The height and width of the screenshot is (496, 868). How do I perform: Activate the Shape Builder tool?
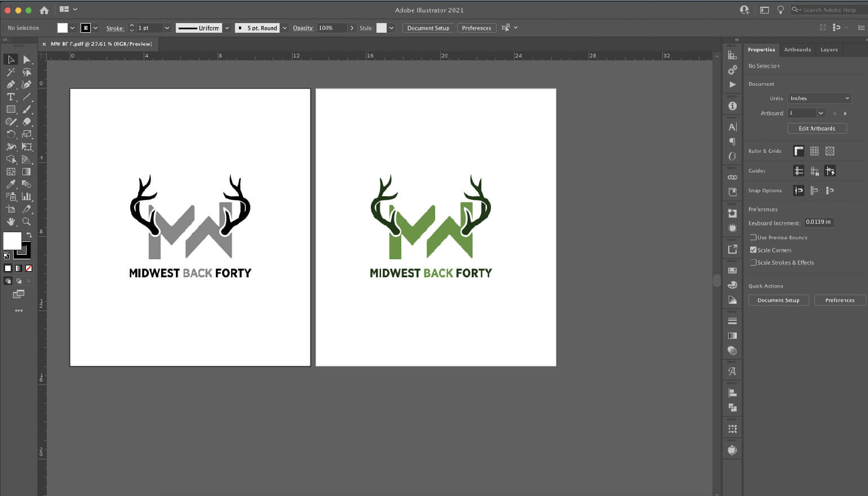pos(11,159)
